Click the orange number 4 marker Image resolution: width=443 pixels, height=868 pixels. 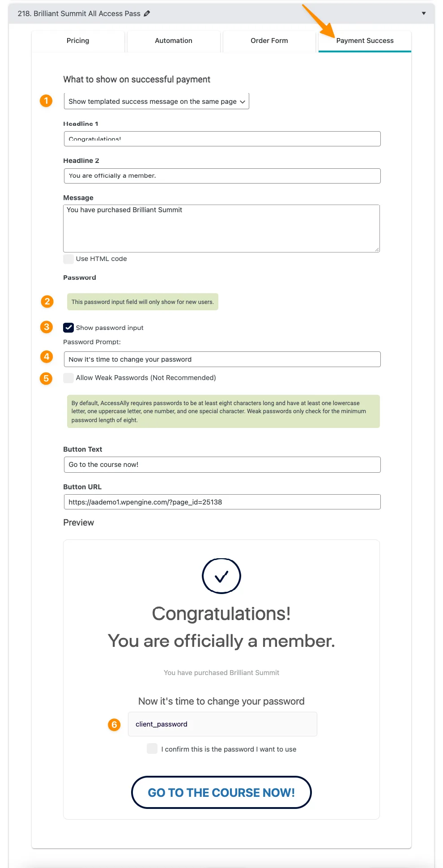click(47, 357)
